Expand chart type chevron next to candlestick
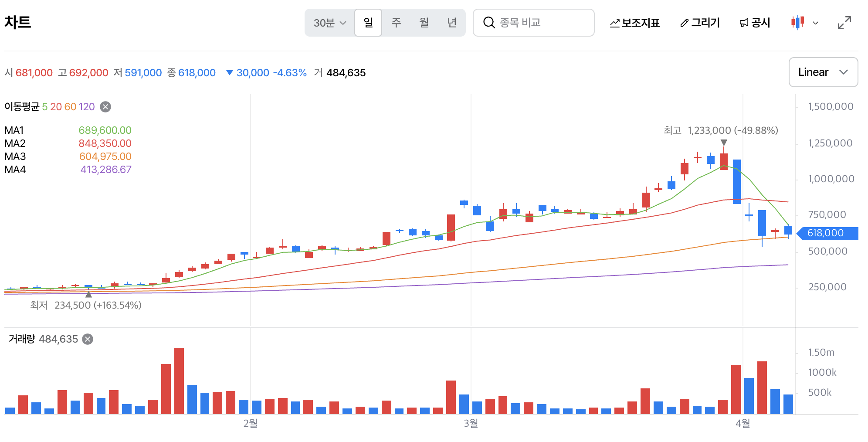868x442 pixels. (816, 23)
